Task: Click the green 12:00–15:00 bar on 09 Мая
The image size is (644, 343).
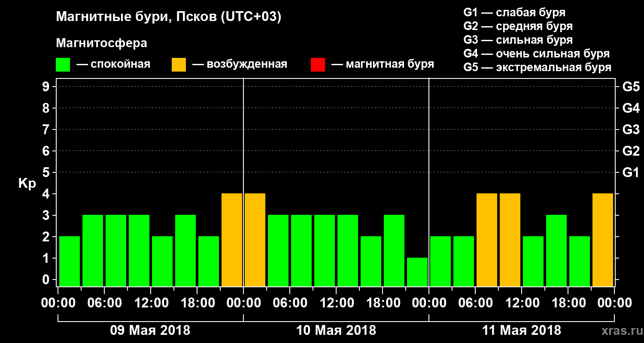Action: [x=162, y=261]
